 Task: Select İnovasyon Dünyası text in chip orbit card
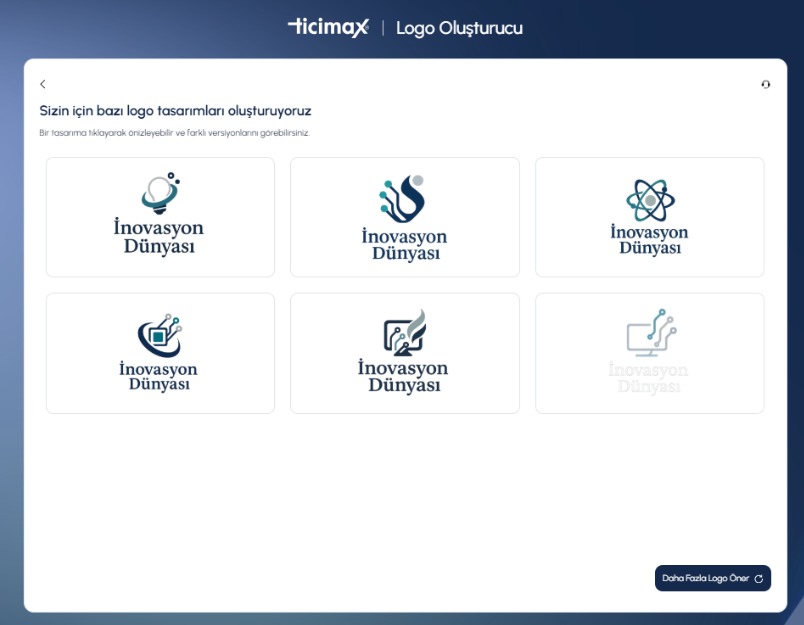pos(159,376)
